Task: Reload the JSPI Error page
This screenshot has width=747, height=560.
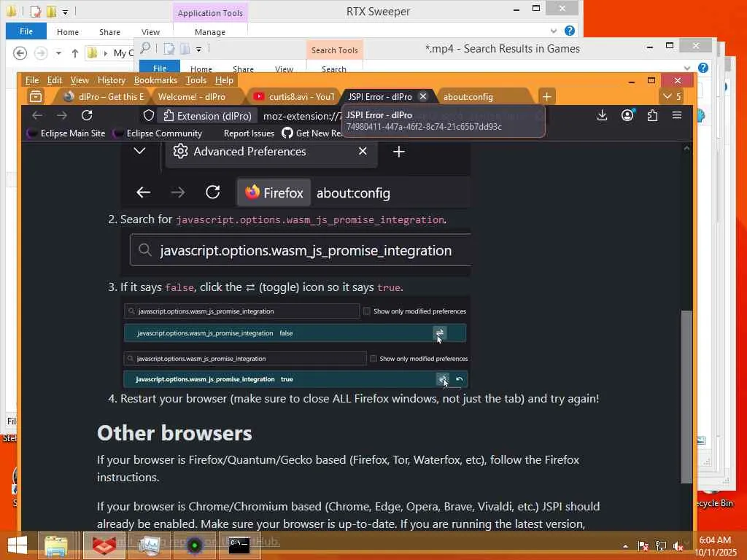Action: point(87,115)
